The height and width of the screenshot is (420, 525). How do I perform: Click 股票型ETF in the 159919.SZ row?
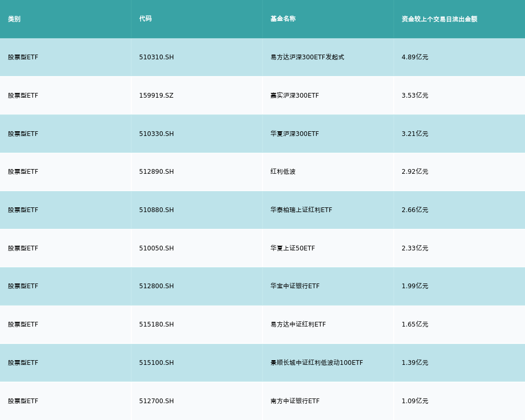point(23,96)
